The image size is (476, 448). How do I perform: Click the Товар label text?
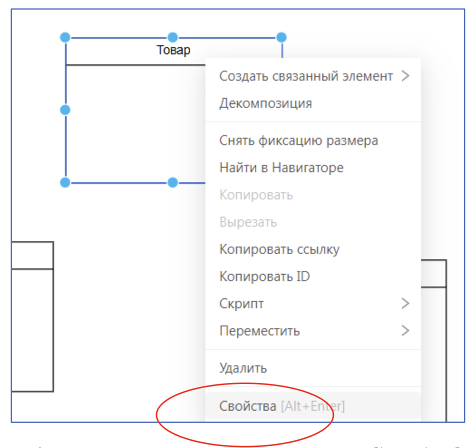tap(173, 49)
